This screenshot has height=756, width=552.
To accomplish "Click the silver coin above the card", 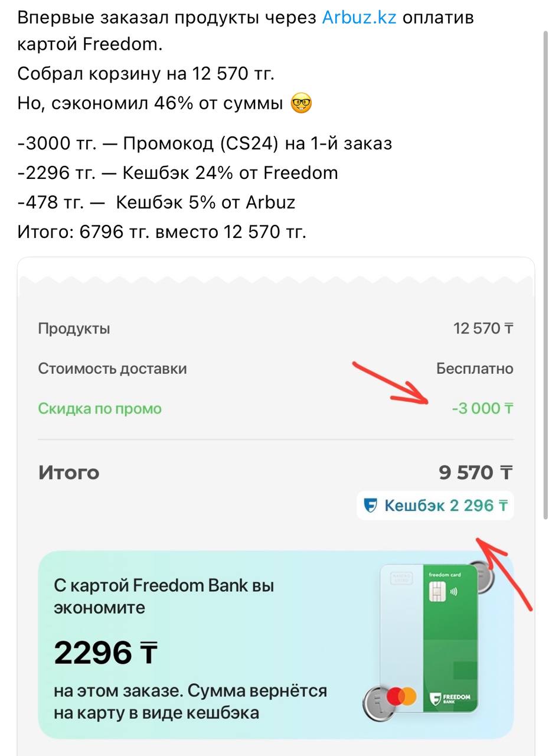I will click(x=482, y=576).
